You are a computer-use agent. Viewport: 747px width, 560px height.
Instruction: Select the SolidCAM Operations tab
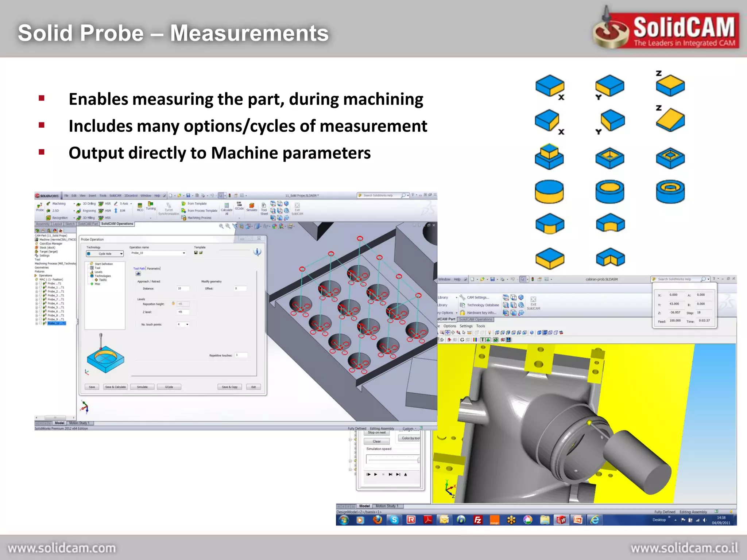(117, 224)
